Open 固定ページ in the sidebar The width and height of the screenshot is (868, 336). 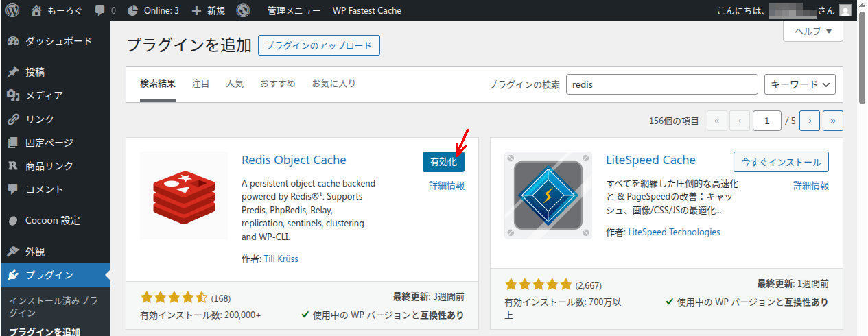click(x=55, y=142)
